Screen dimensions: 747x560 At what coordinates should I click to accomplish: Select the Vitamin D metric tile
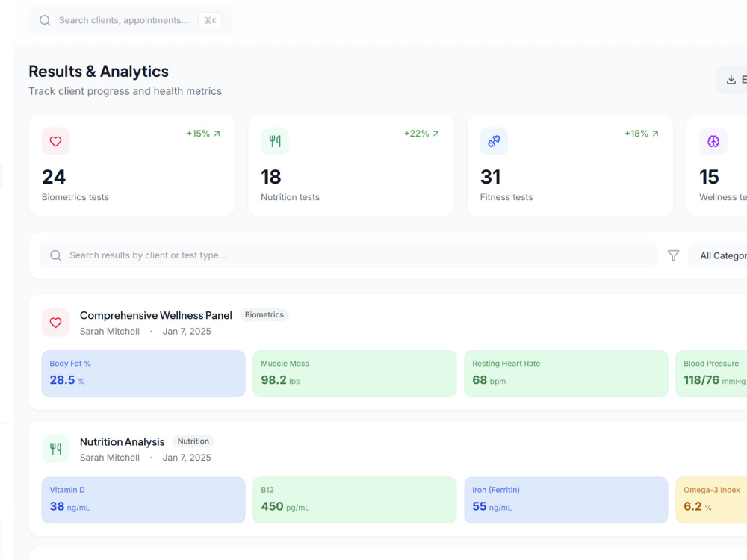[143, 500]
